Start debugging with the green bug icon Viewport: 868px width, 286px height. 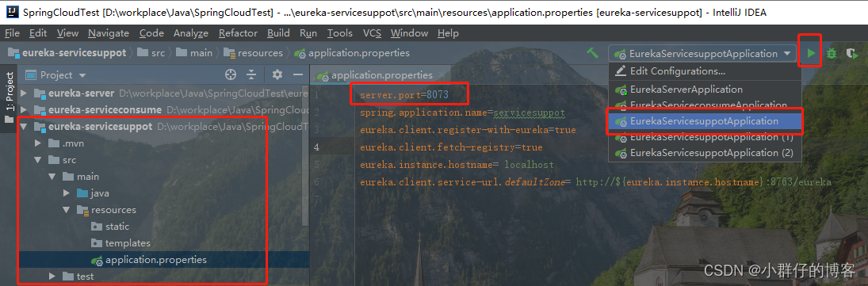pyautogui.click(x=831, y=53)
